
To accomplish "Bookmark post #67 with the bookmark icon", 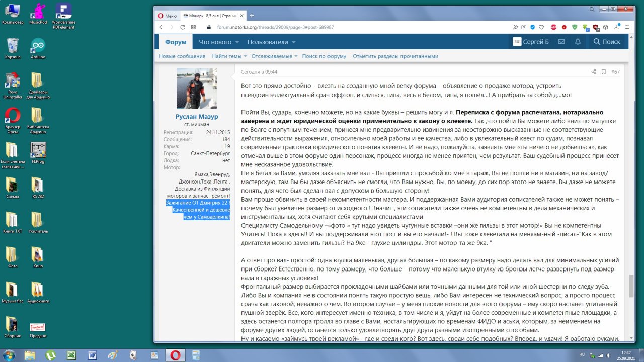I will 604,72.
